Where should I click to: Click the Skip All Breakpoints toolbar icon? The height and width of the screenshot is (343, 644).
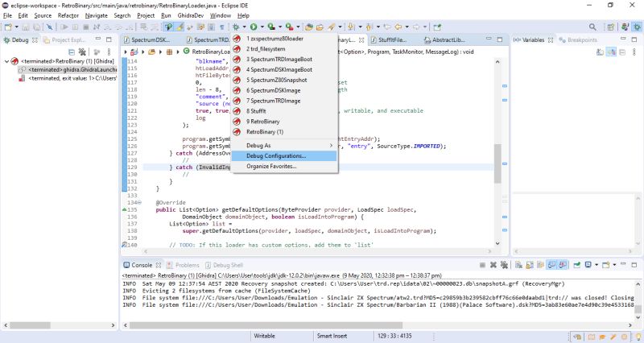(49, 27)
